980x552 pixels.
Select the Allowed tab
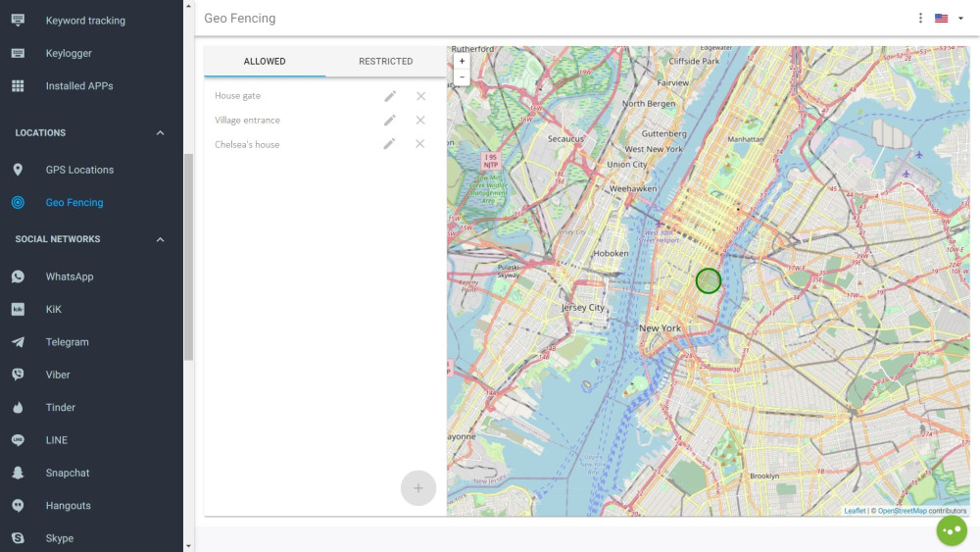265,61
